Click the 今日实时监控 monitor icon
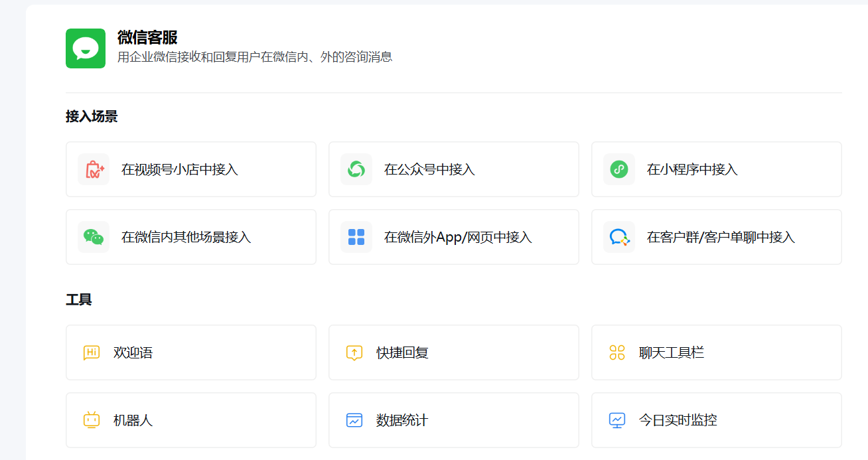Viewport: 868px width, 460px height. click(617, 420)
